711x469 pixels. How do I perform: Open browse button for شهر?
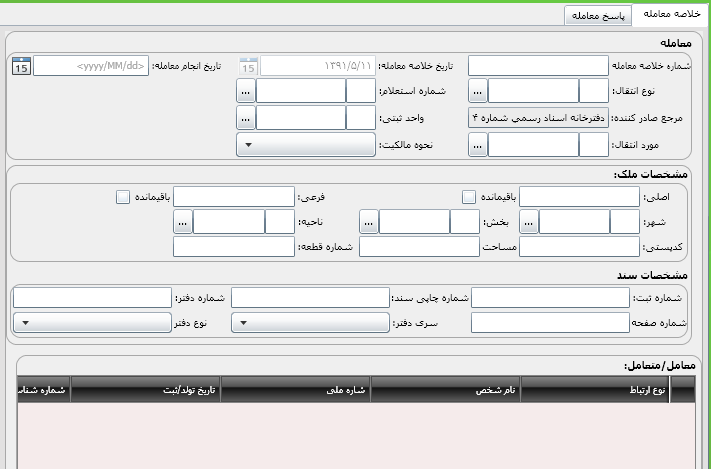click(529, 222)
